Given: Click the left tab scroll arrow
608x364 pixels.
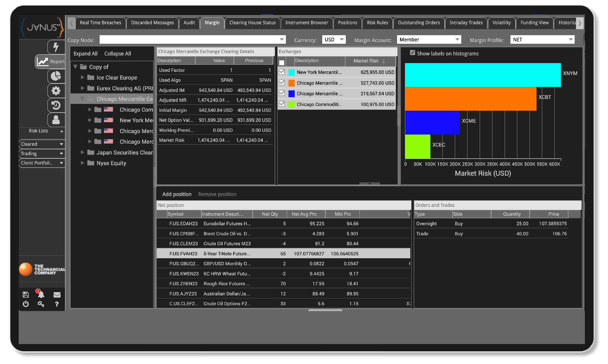Looking at the screenshot, I should (71, 23).
